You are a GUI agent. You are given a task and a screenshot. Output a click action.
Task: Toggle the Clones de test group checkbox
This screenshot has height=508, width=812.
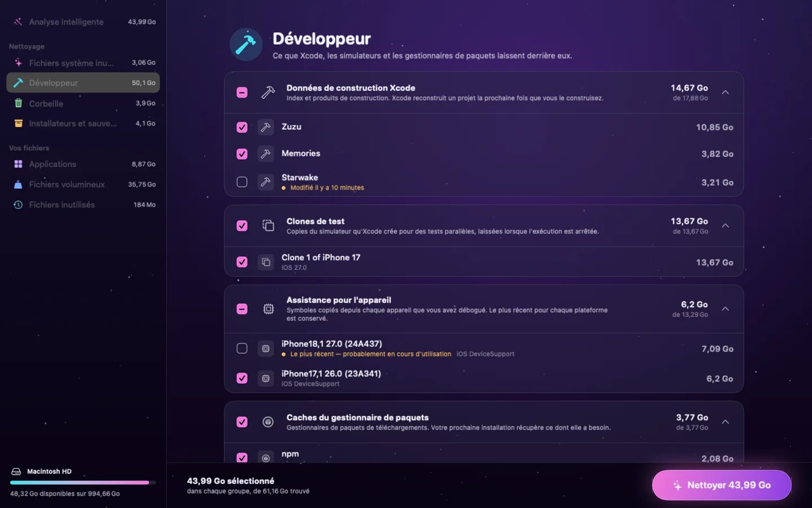[x=242, y=226]
